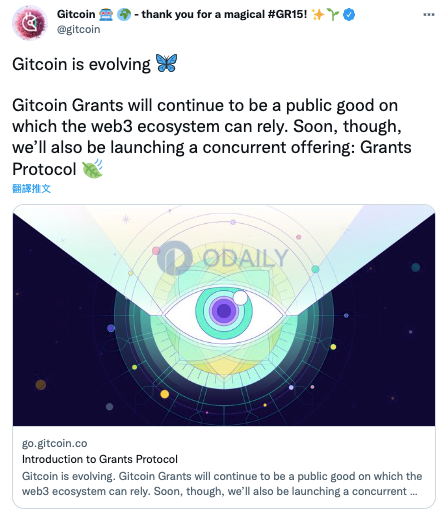
Task: Click the translate tweet link
Action: pyautogui.click(x=31, y=188)
